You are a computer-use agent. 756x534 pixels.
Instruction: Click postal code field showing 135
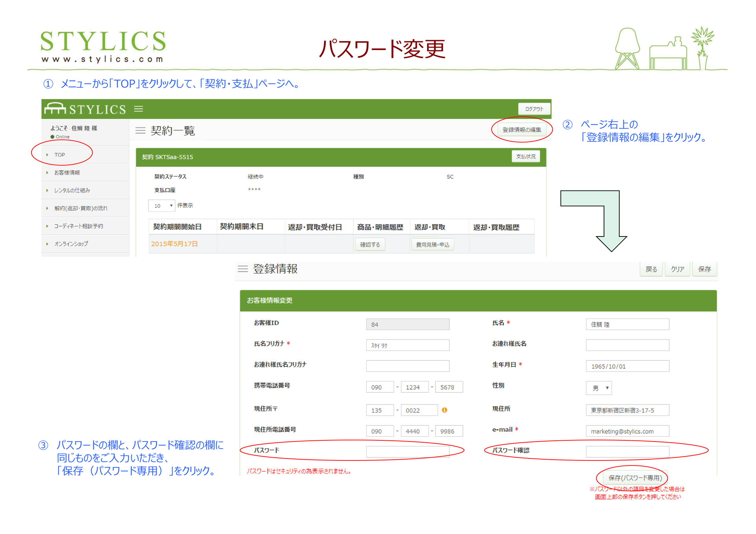380,410
